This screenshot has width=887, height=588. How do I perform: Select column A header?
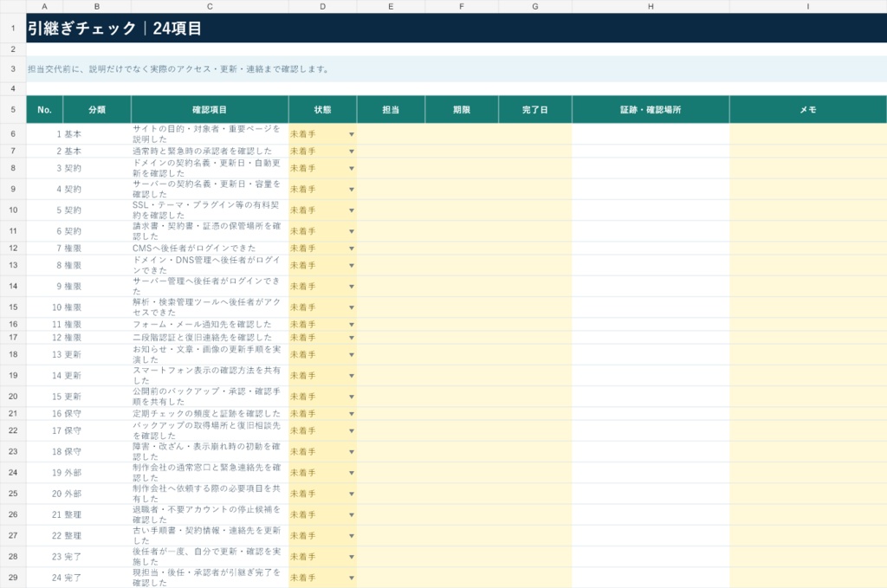[44, 6]
